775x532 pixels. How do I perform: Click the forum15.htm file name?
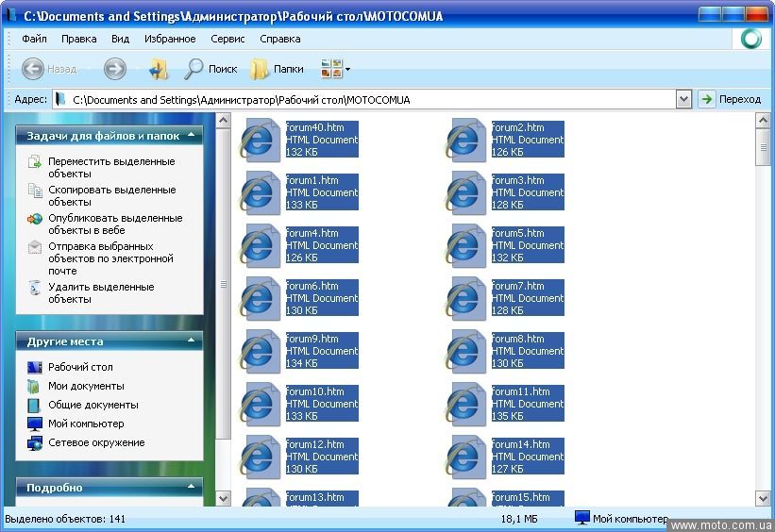point(520,497)
